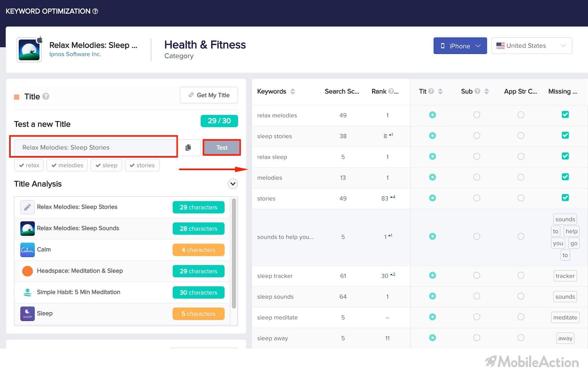Click the Search Sc... column header

coord(342,91)
